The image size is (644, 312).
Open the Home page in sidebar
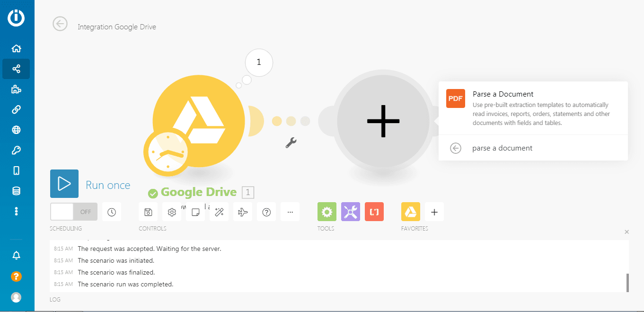(16, 48)
